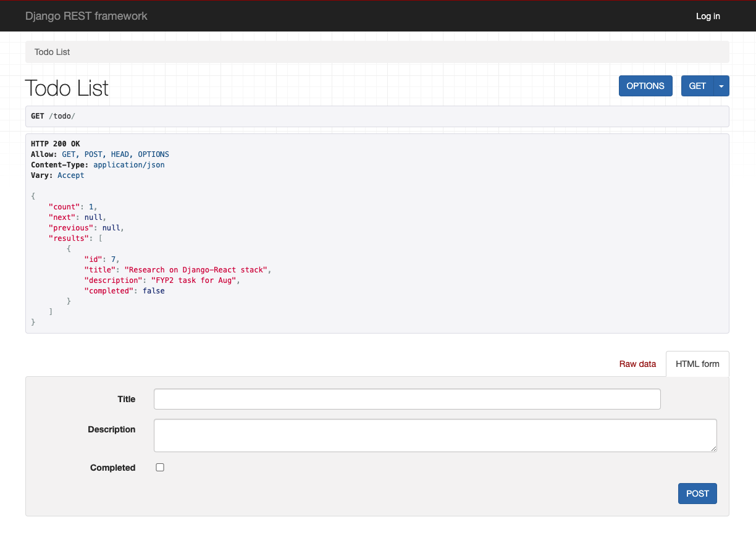Click the "application/json" content type value
Viewport: 756px width, 551px height.
tap(129, 165)
